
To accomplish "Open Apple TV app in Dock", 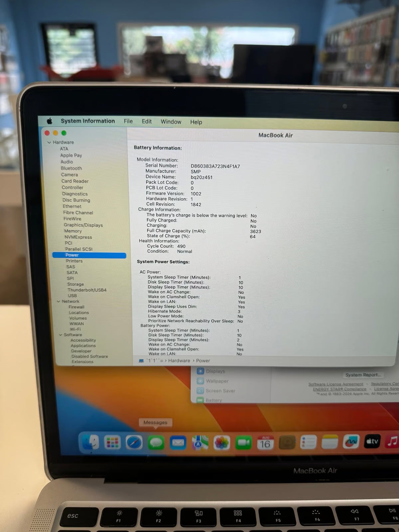I will [x=372, y=441].
